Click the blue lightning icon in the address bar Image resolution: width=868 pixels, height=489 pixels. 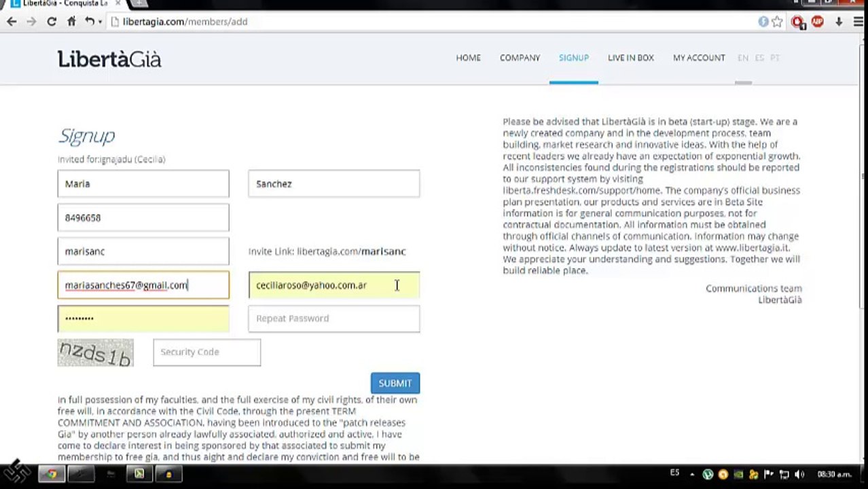763,22
